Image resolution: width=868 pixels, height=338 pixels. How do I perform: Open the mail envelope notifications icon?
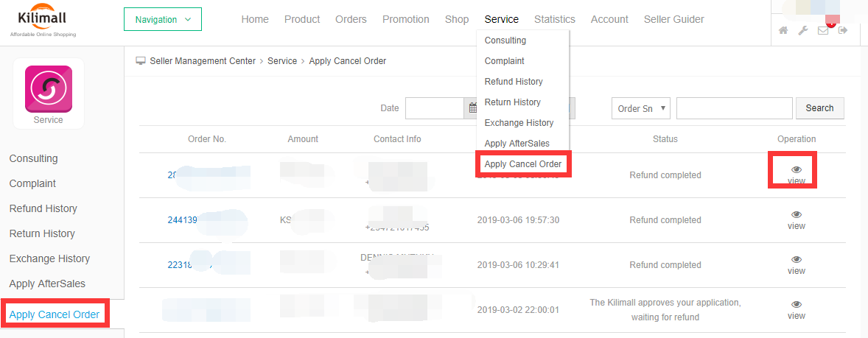coord(823,31)
